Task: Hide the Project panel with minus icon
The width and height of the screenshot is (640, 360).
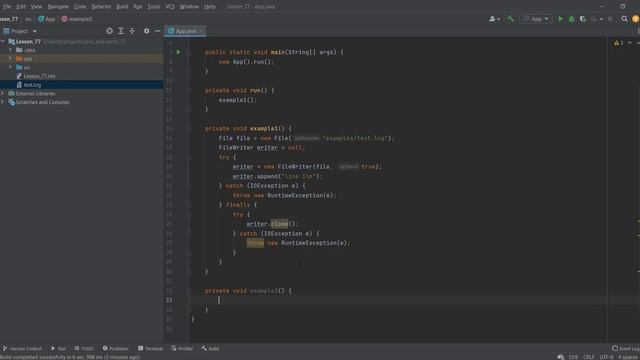Action: click(158, 31)
